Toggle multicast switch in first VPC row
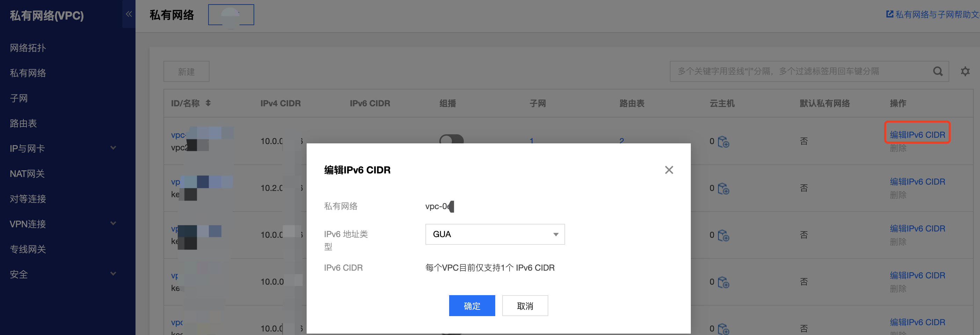Image resolution: width=980 pixels, height=335 pixels. tap(451, 139)
